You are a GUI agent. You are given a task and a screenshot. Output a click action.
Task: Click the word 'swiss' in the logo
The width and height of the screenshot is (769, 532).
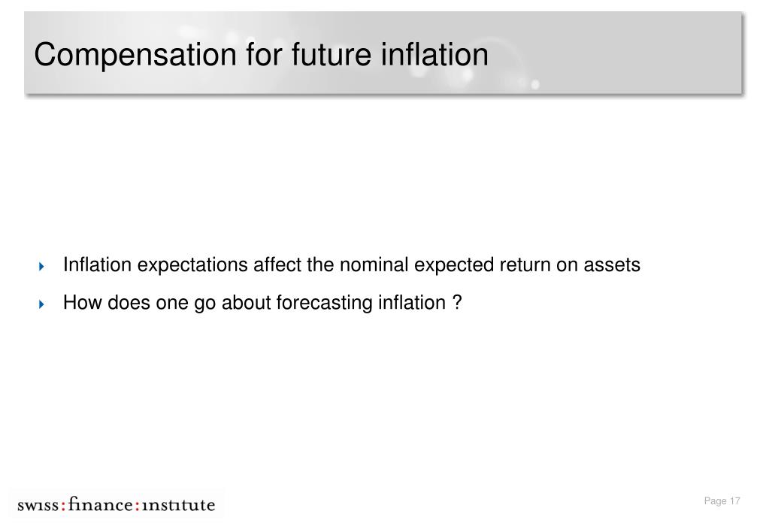pyautogui.click(x=38, y=505)
